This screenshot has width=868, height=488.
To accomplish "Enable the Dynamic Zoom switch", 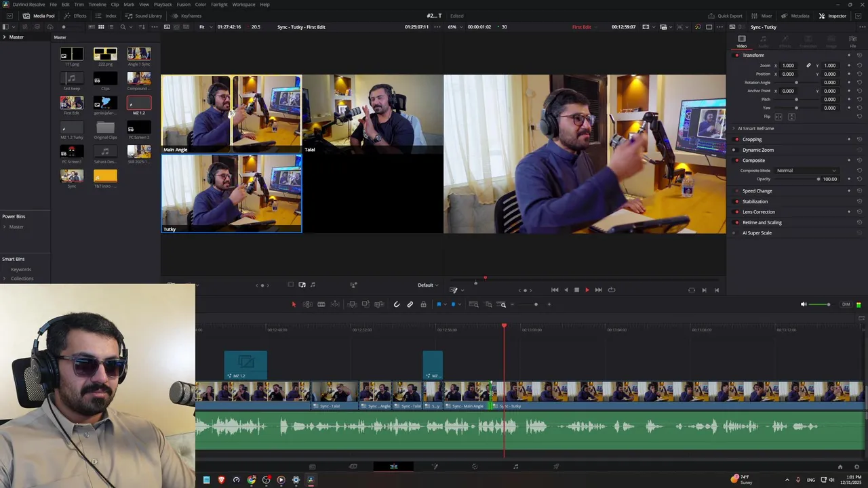I will (x=737, y=150).
